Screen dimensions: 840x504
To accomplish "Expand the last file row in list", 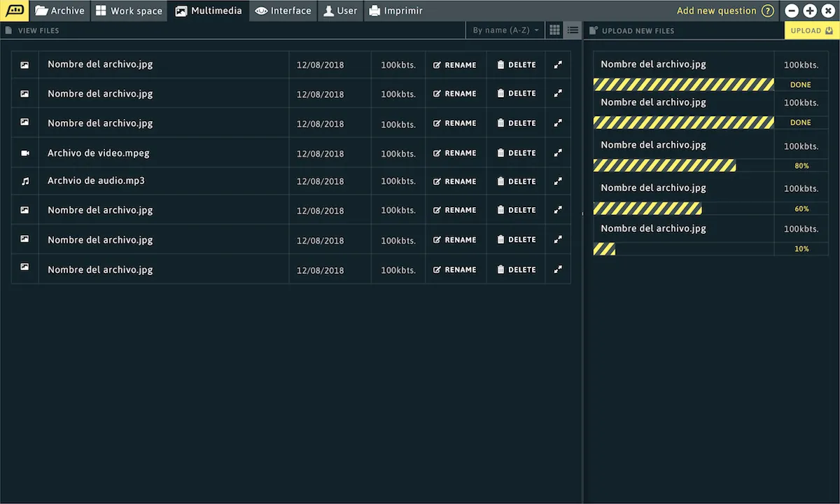I will coord(558,269).
